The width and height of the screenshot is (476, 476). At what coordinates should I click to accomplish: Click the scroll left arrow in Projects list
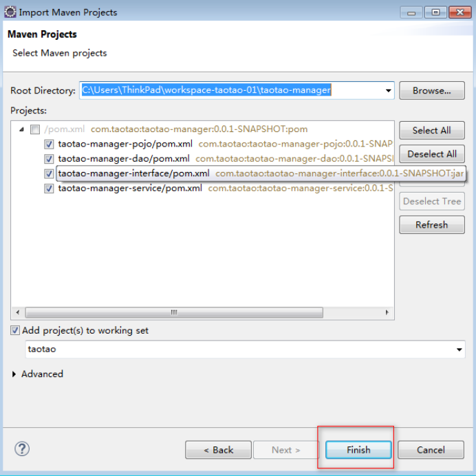[18, 312]
